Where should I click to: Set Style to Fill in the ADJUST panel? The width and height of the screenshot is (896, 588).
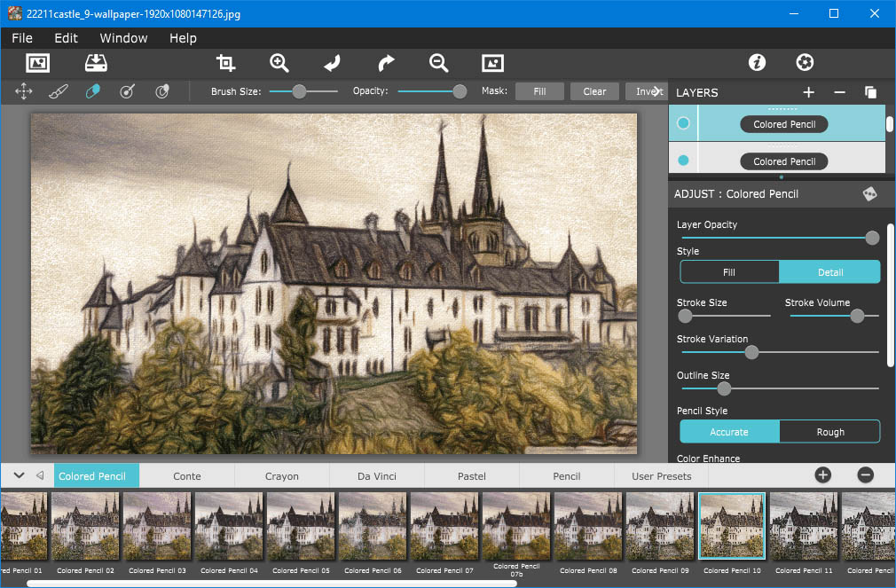729,272
